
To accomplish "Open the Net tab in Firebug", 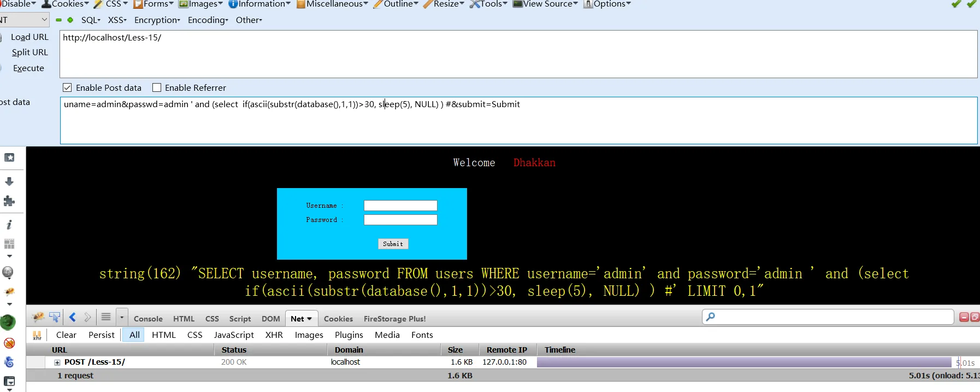I will click(301, 319).
